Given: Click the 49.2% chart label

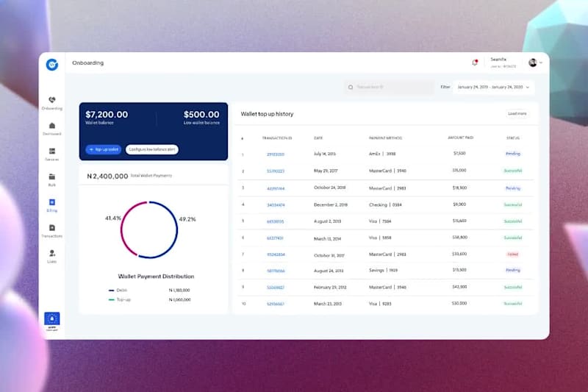Looking at the screenshot, I should [x=187, y=219].
